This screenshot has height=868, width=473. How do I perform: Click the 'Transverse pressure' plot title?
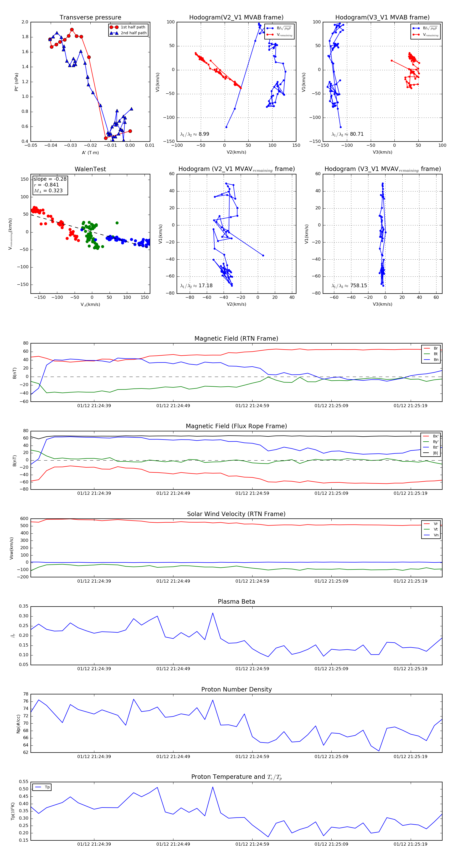90,18
